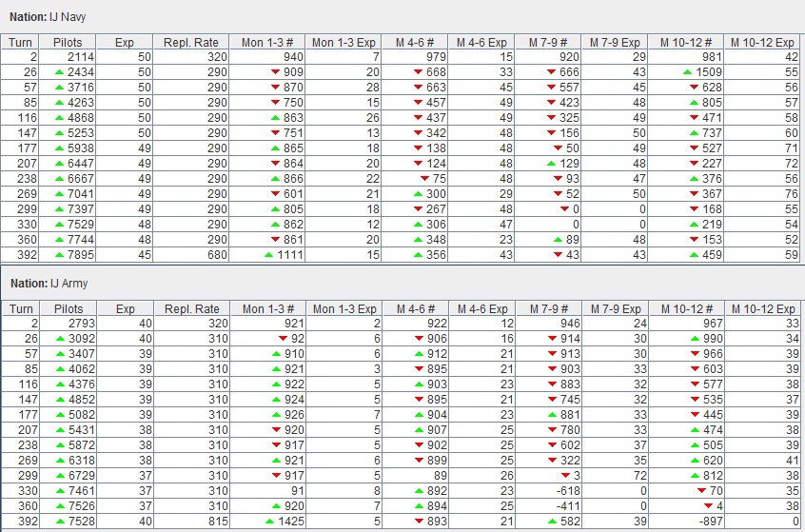The width and height of the screenshot is (805, 532).
Task: Click the red down arrow beside 745
Action: coord(553,400)
